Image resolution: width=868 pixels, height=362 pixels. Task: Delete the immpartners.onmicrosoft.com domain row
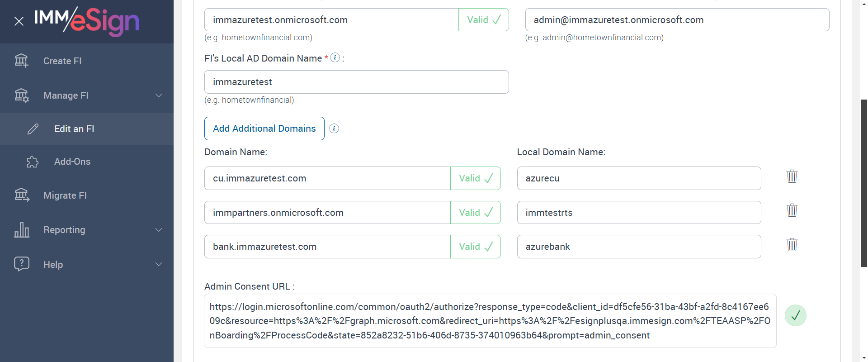click(x=792, y=210)
